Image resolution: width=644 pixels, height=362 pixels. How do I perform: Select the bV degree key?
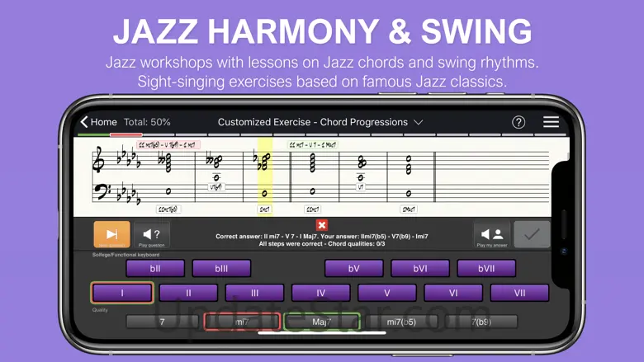[353, 269]
